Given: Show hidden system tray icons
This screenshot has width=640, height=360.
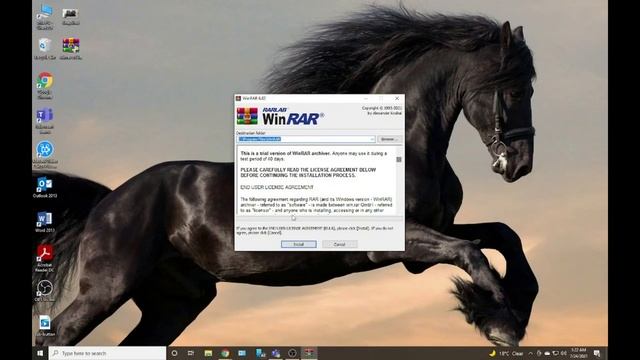Looking at the screenshot, I should pos(531,353).
